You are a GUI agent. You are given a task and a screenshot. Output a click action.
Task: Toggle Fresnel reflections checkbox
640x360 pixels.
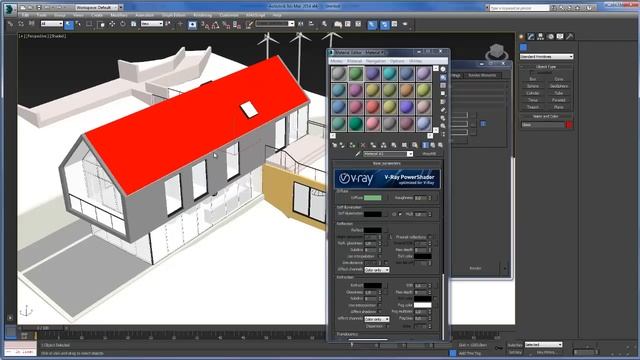pos(429,237)
